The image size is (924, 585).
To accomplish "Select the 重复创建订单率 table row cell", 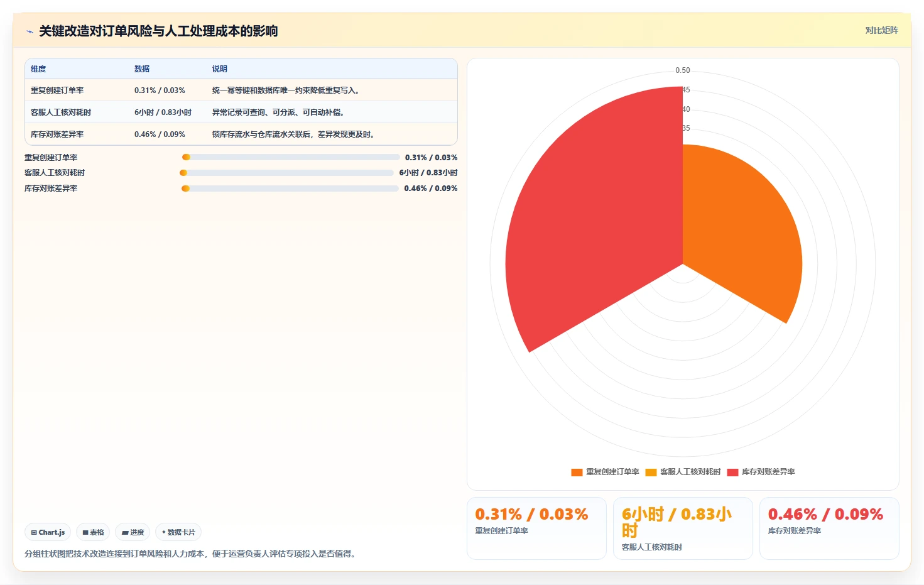I will (x=57, y=90).
